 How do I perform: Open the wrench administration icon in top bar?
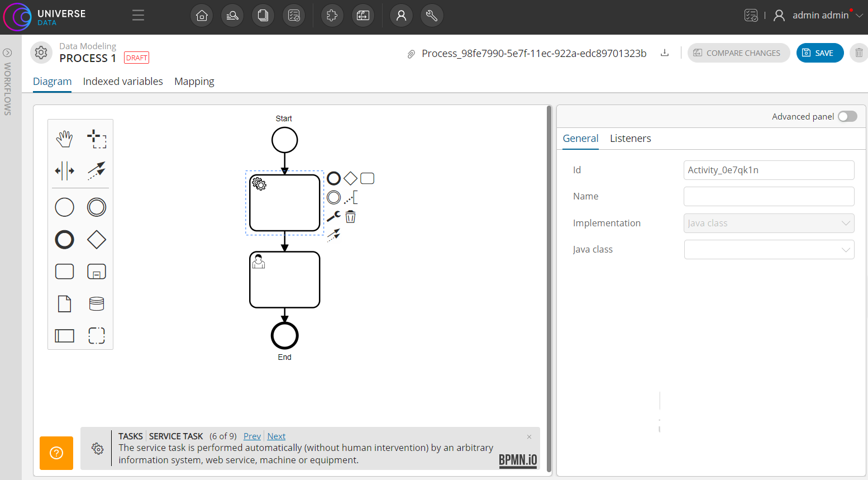pos(432,15)
